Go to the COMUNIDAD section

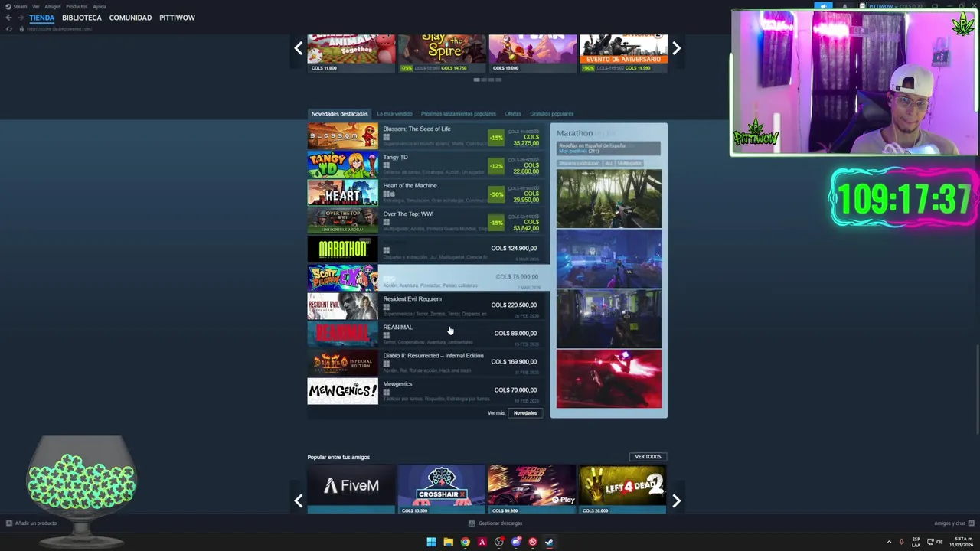tap(130, 18)
